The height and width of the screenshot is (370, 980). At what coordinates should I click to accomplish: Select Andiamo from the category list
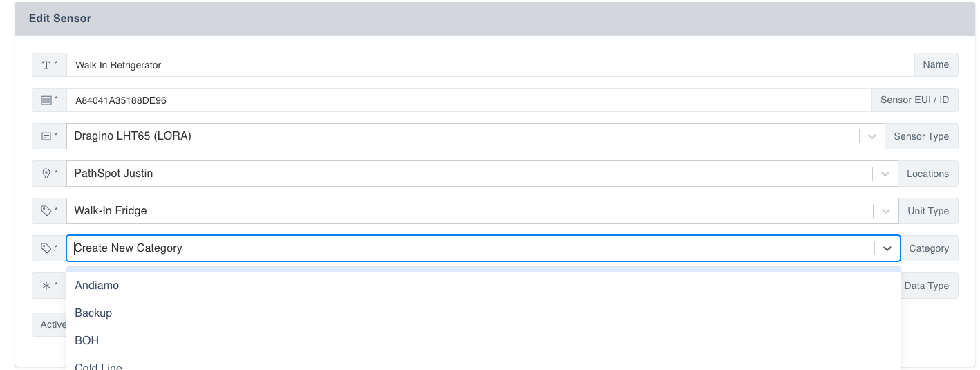click(x=97, y=285)
